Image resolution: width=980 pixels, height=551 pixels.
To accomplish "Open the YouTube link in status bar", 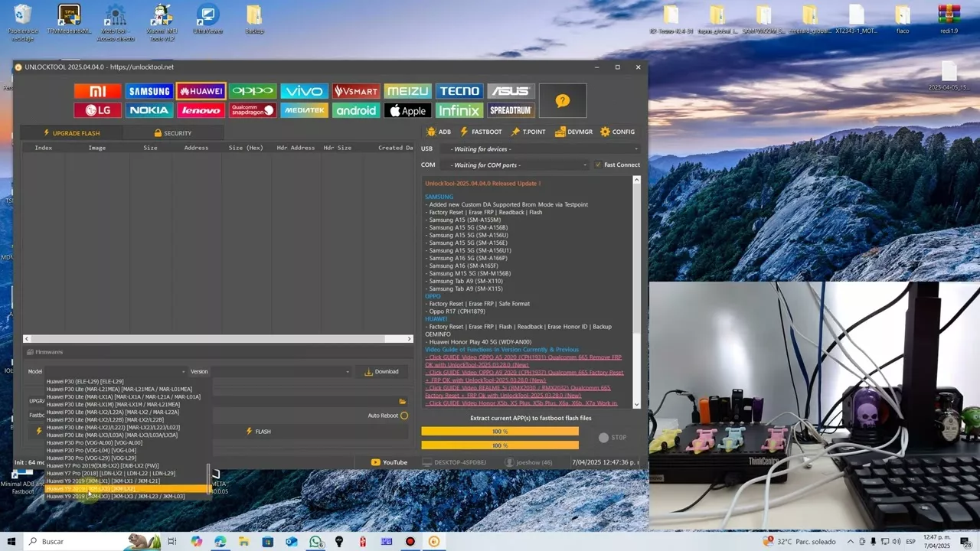I will pos(389,462).
